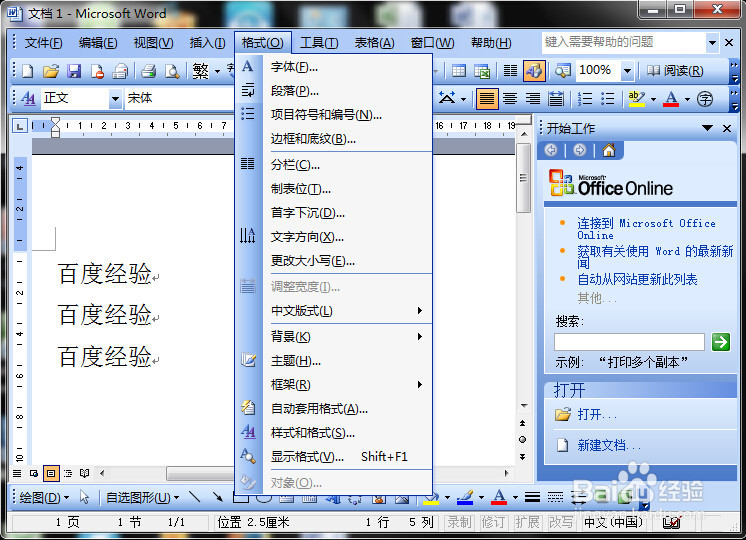
Task: Click the Save diskette icon
Action: 74,71
